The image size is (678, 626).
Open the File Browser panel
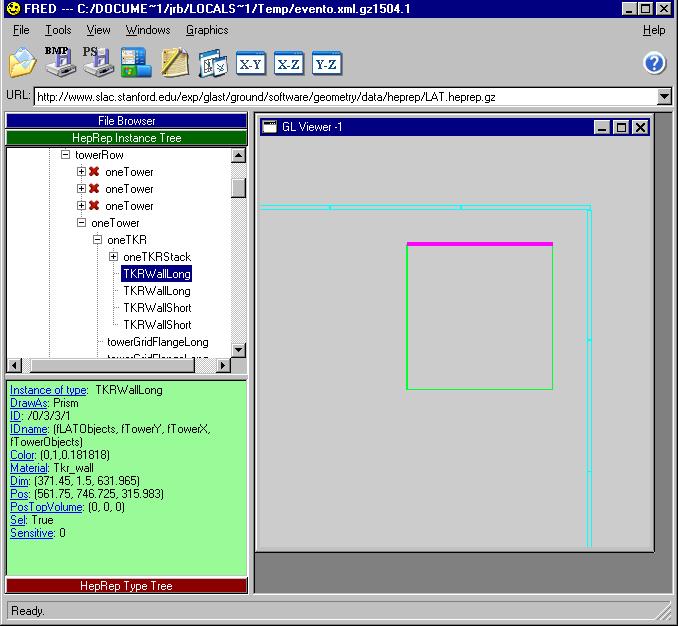pyautogui.click(x=126, y=121)
